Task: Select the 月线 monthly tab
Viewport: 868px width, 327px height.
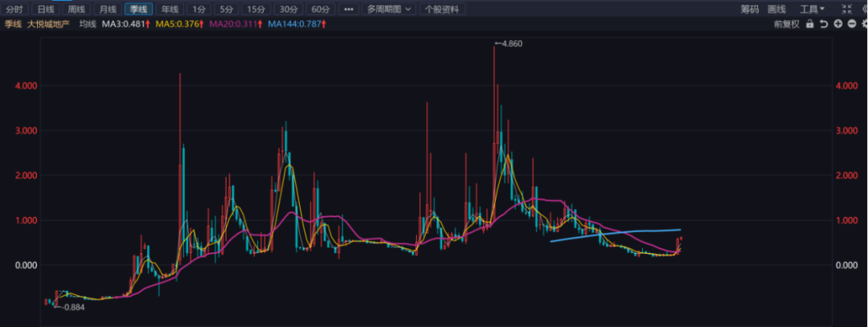Action: click(108, 9)
